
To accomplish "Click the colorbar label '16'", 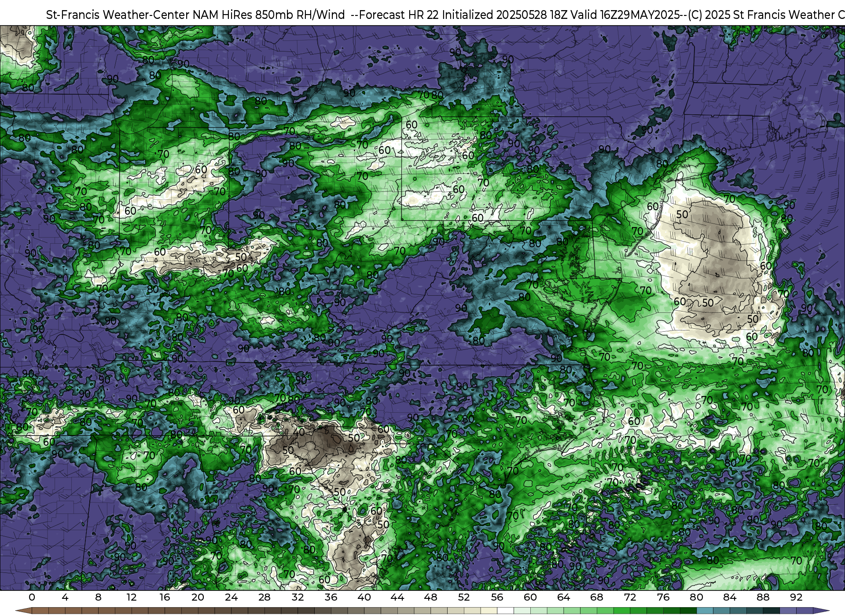I will [165, 597].
